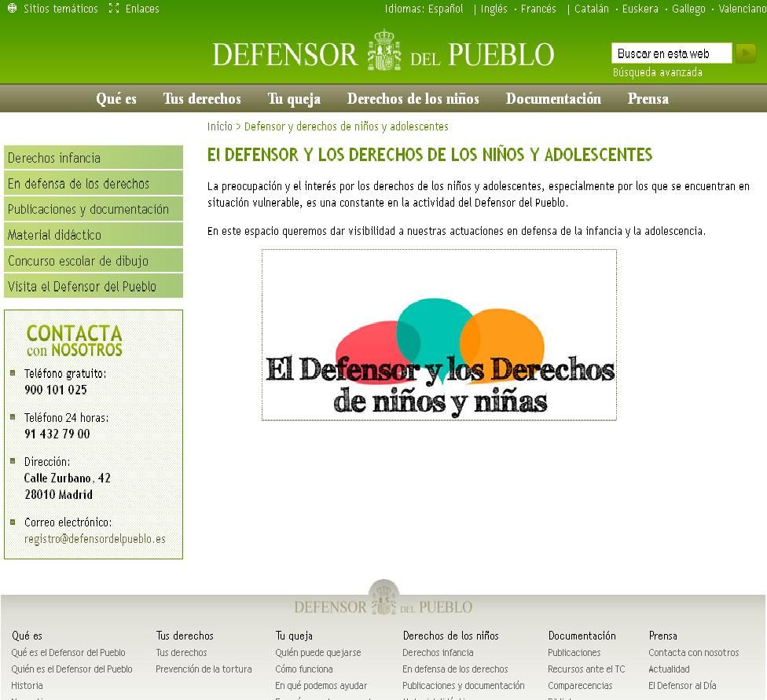Click the 24-hour phone number 91 432 79 00
This screenshot has height=700, width=767.
coord(57,434)
